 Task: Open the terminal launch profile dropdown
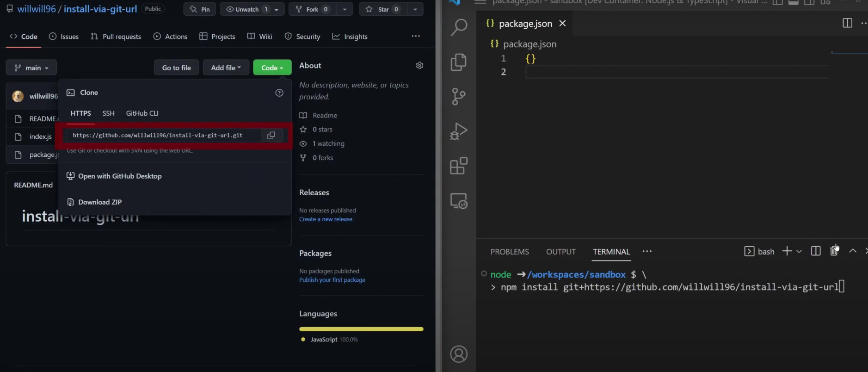[x=799, y=251]
